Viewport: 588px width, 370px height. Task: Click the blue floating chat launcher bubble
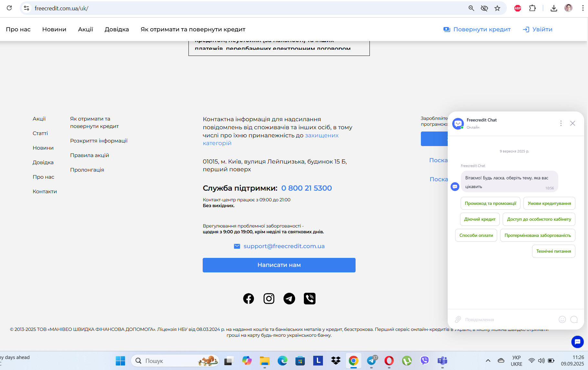(577, 342)
